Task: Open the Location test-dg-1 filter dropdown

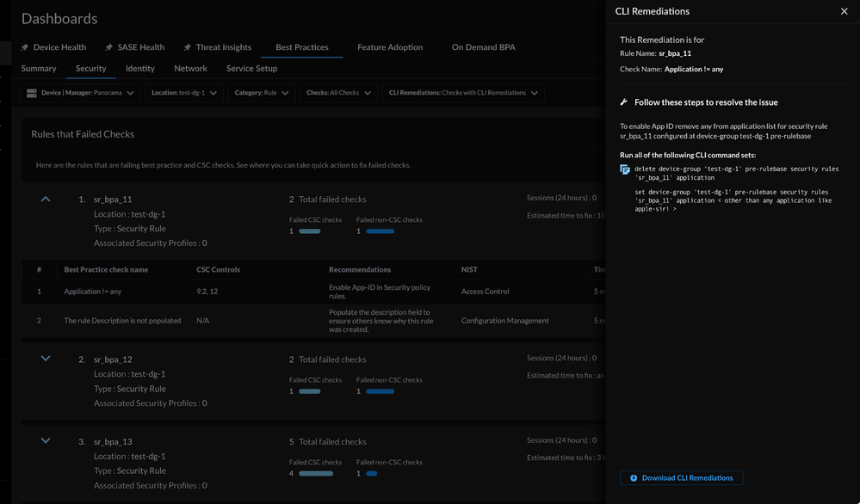Action: [x=184, y=93]
